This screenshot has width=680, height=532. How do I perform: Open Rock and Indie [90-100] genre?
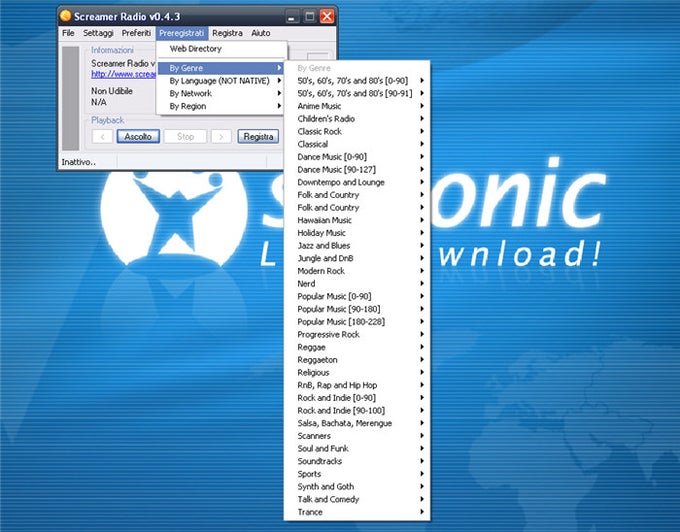point(357,411)
